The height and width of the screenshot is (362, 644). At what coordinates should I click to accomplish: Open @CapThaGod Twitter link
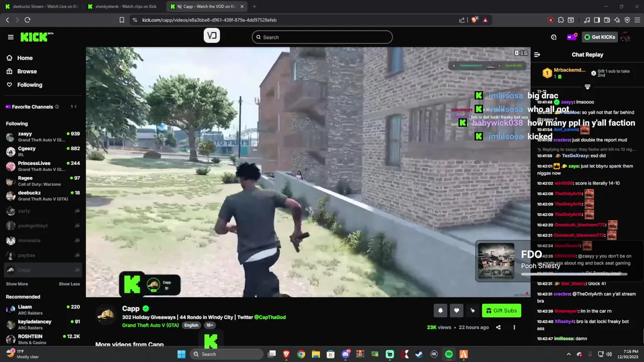(x=270, y=317)
